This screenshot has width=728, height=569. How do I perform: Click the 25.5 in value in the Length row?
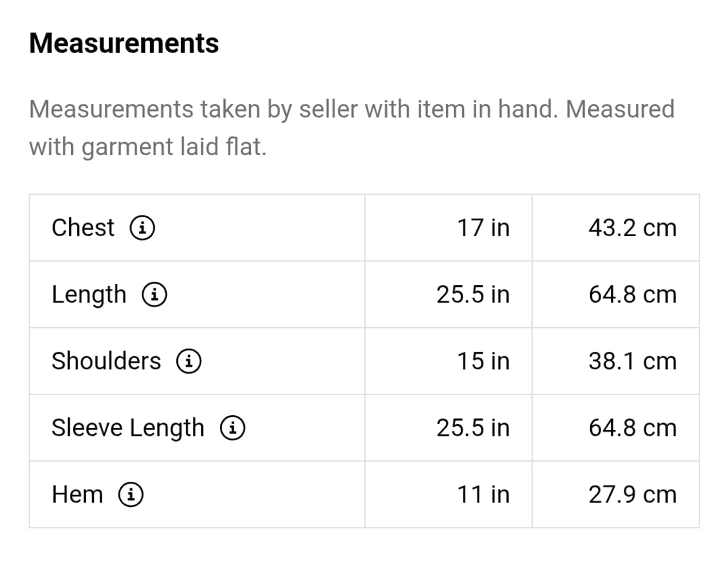pos(472,295)
